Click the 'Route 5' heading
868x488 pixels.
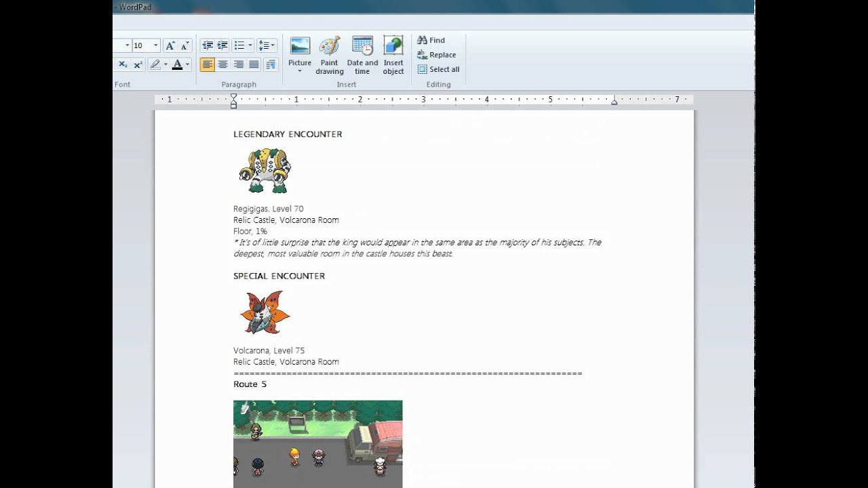click(250, 384)
